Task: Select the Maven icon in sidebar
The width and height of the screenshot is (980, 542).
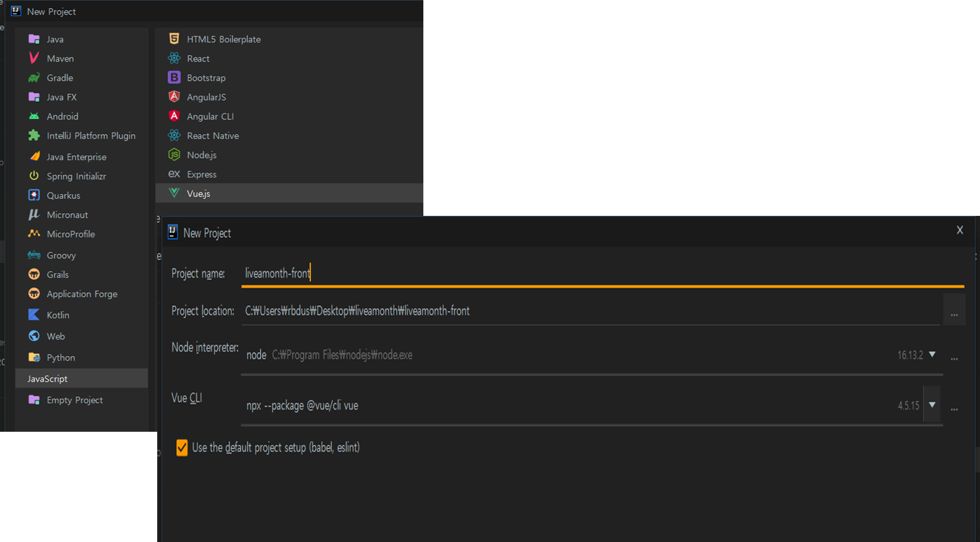Action: 34,58
